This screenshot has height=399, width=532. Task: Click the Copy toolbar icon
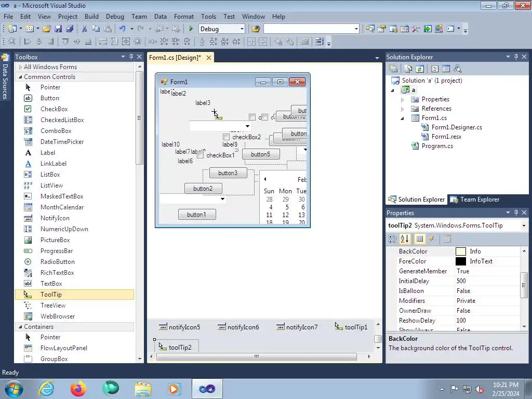[96, 29]
